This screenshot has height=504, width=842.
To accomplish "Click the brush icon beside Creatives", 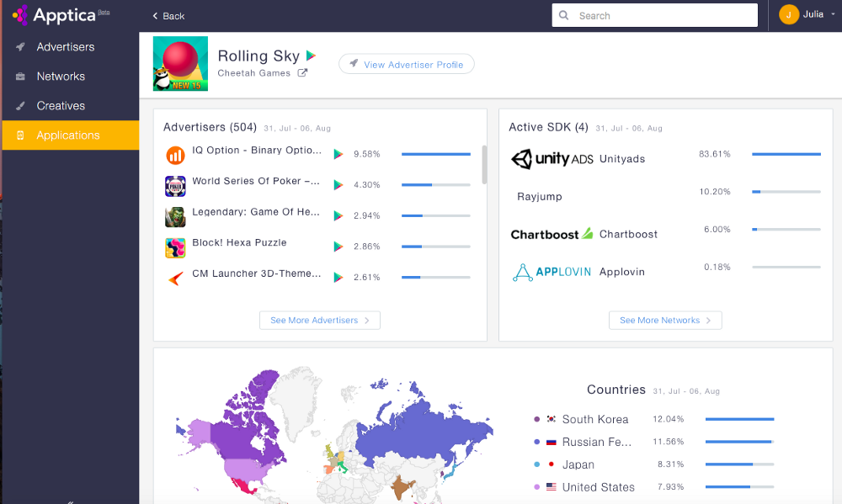I will point(20,106).
